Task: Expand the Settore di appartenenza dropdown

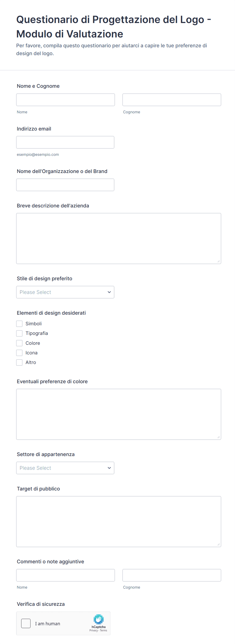Action: pos(65,468)
